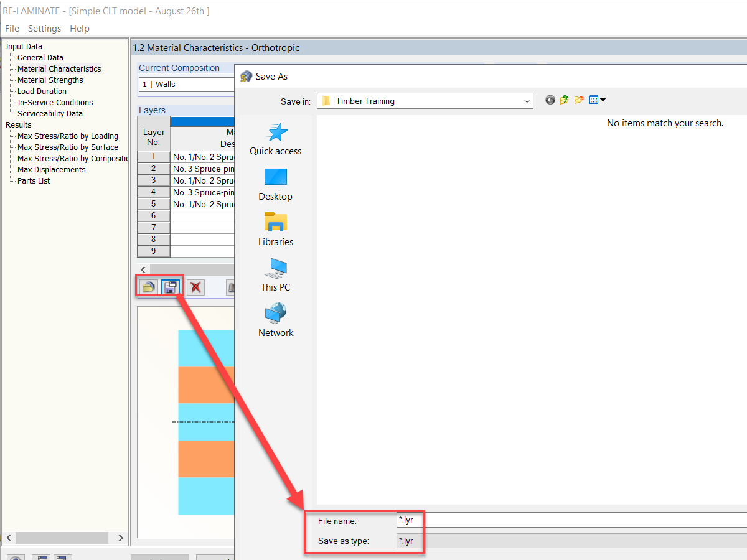Screen dimensions: 747x560
Task: Select Libraries in the places bar
Action: 275,230
